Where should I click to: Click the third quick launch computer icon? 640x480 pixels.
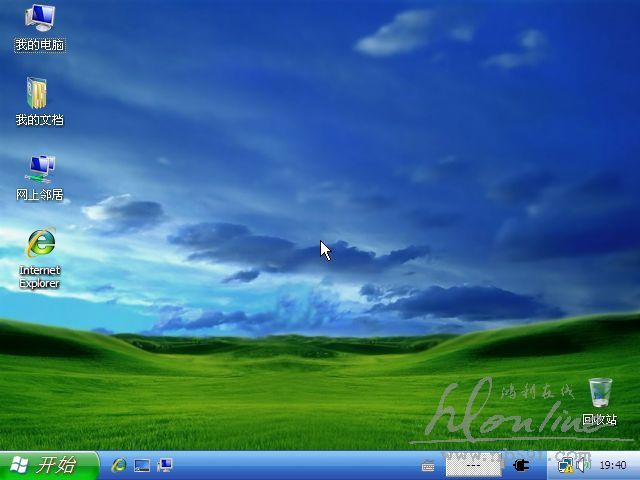165,465
